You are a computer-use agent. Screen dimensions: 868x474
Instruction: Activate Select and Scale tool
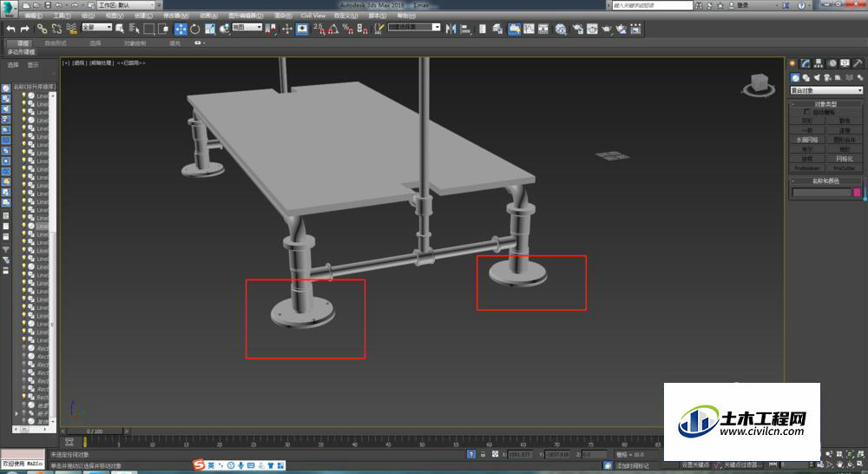[x=210, y=29]
